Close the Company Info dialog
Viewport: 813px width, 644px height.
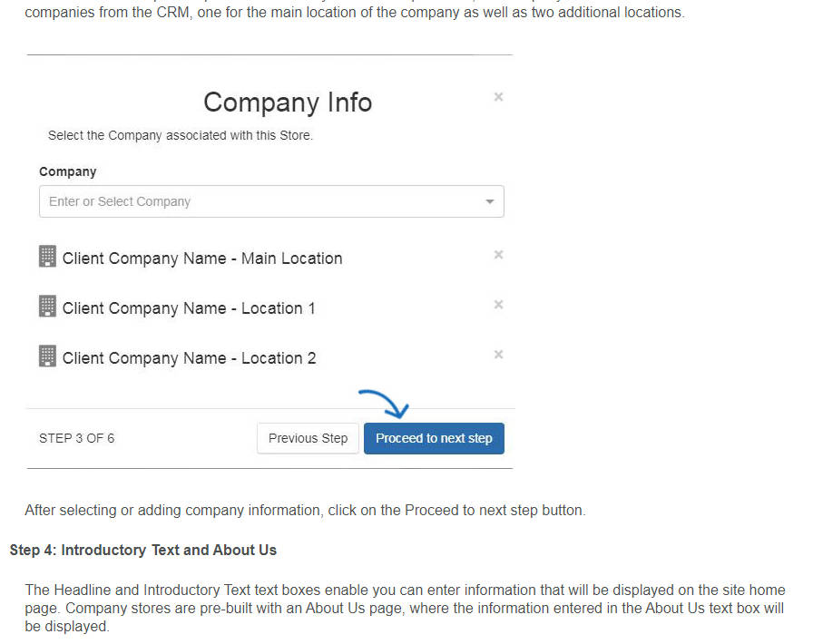[498, 97]
